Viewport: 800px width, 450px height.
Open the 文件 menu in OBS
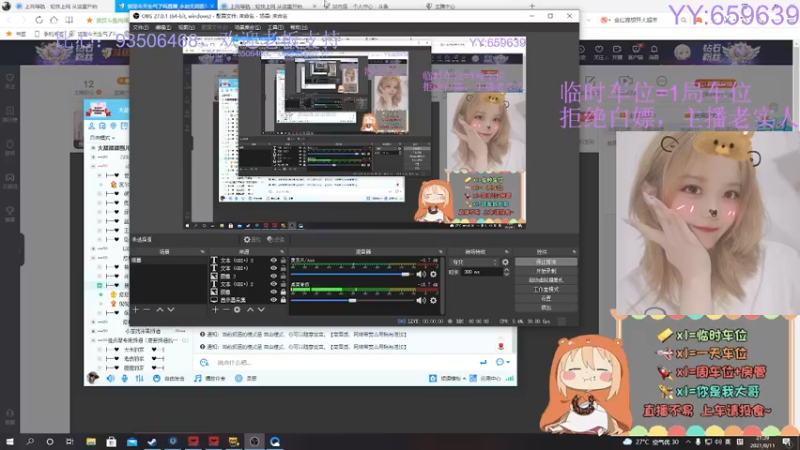(140, 28)
